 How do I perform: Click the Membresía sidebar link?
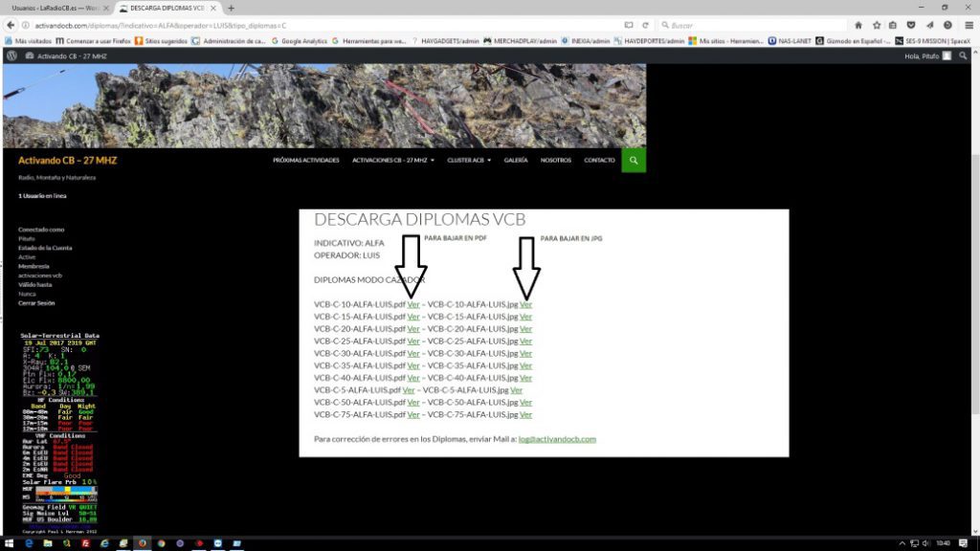(33, 266)
